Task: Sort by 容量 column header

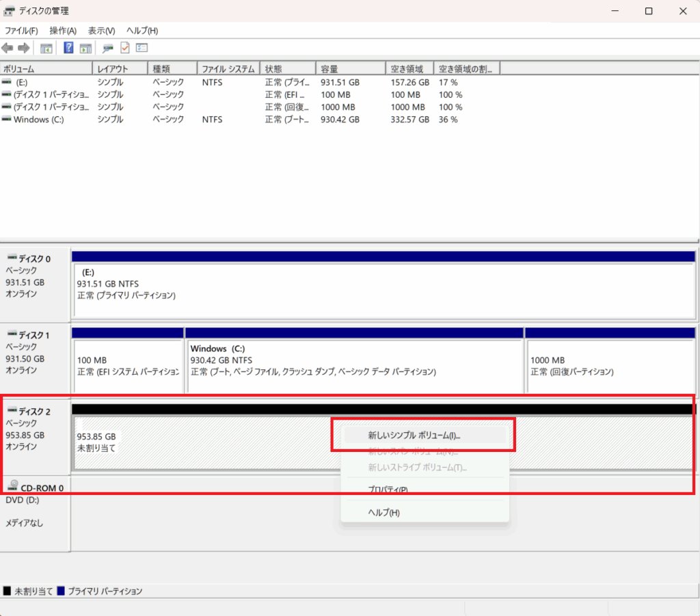Action: coord(351,69)
